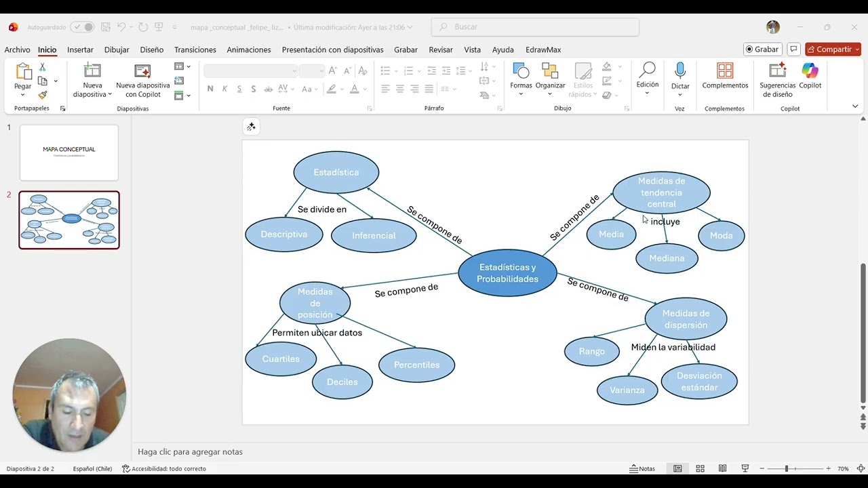Expand the Compartir dropdown arrow
The width and height of the screenshot is (868, 488).
click(x=856, y=49)
